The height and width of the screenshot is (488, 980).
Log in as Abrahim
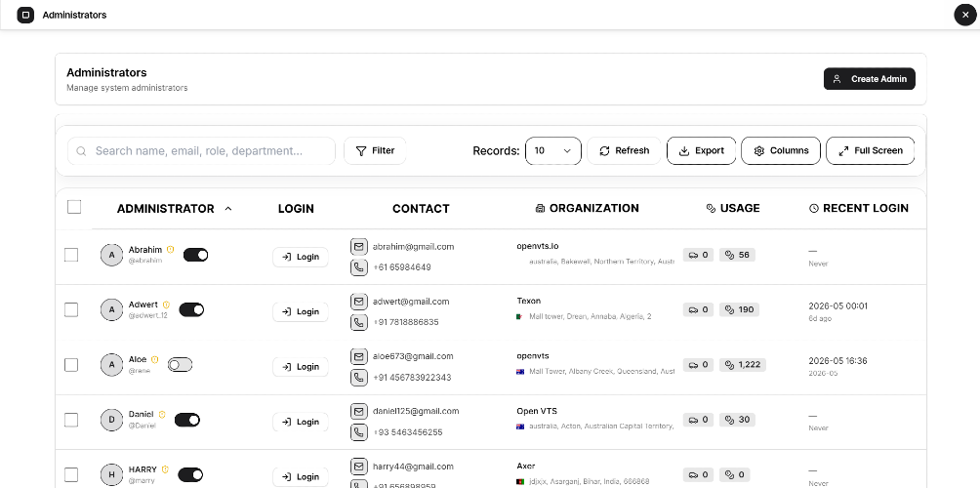301,257
